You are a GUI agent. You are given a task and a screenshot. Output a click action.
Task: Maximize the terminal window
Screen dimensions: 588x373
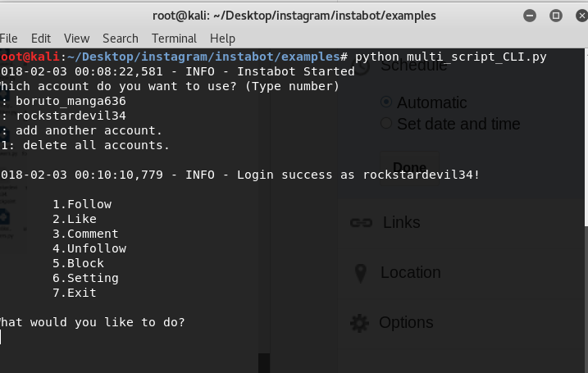pyautogui.click(x=556, y=16)
